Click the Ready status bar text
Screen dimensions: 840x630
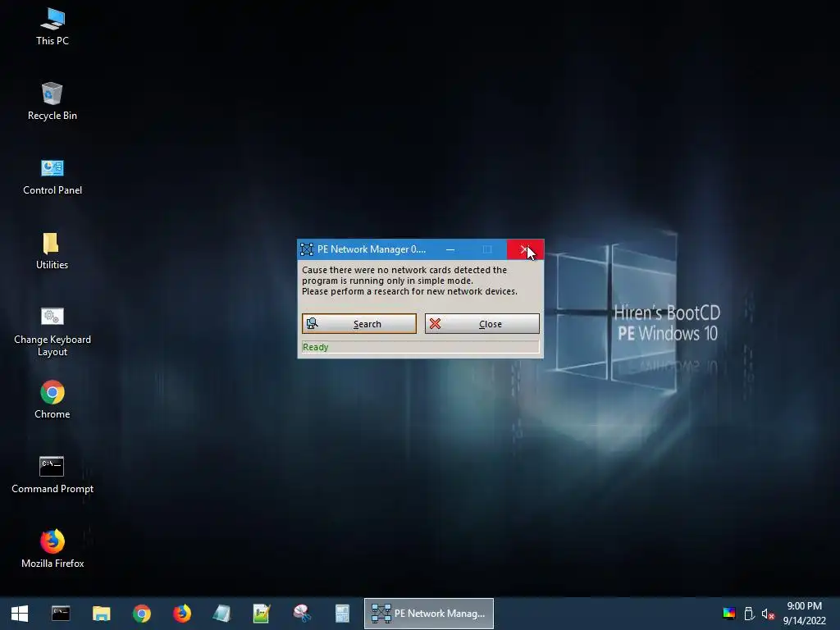(316, 347)
